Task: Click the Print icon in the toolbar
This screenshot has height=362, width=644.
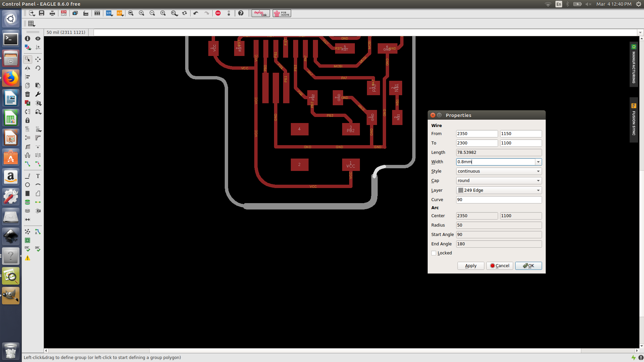Action: coord(52,13)
